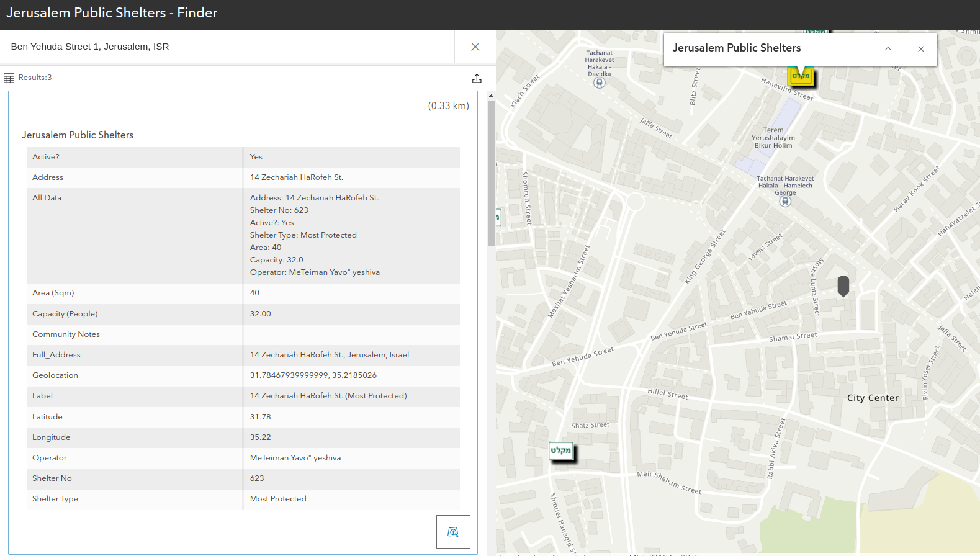This screenshot has height=556, width=980.
Task: Click the Jerusalem Public Shelters heading in results
Action: 78,135
